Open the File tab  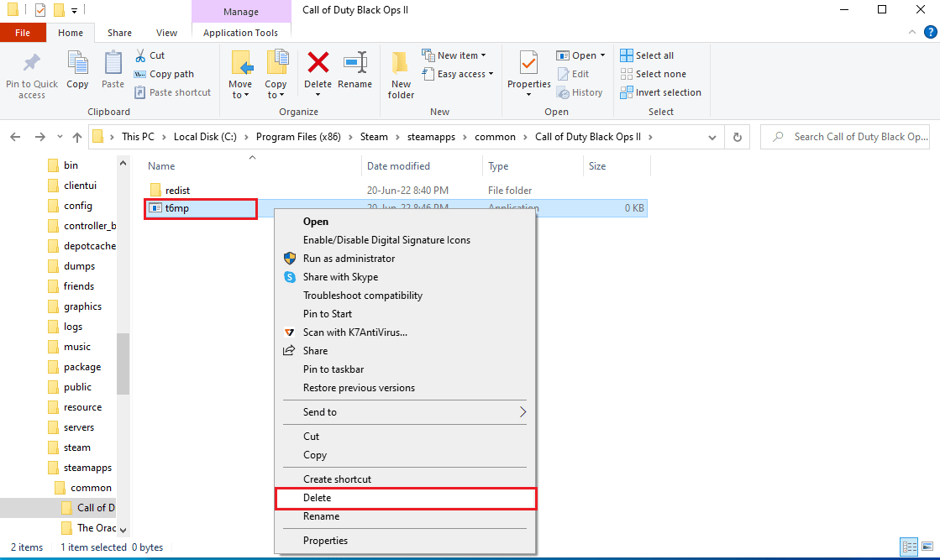[x=23, y=33]
